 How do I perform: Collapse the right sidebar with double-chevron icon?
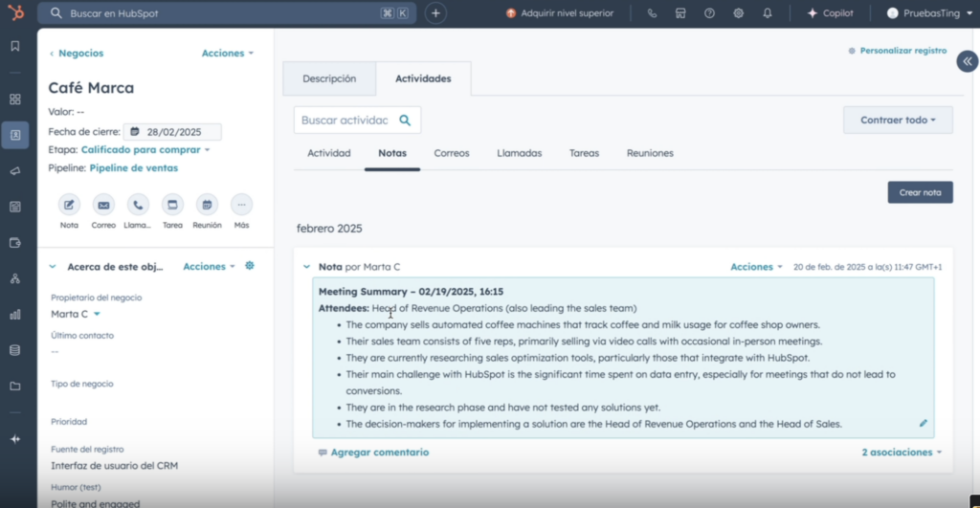click(968, 61)
